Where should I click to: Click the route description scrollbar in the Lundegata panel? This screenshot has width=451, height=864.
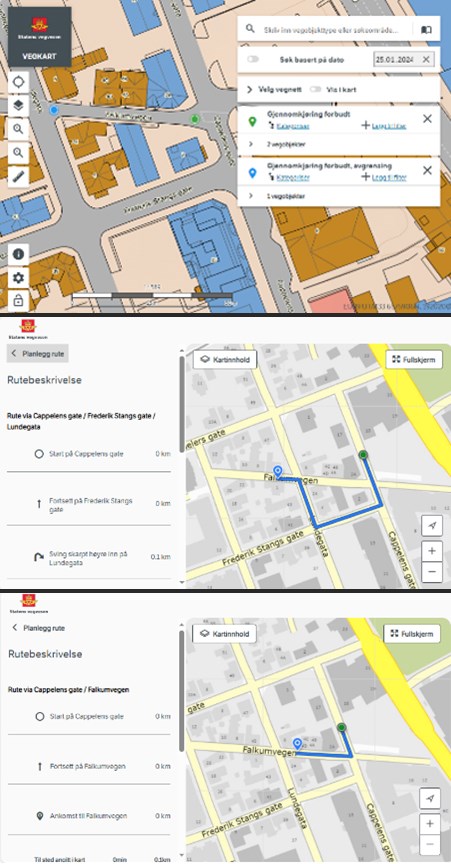pyautogui.click(x=181, y=406)
